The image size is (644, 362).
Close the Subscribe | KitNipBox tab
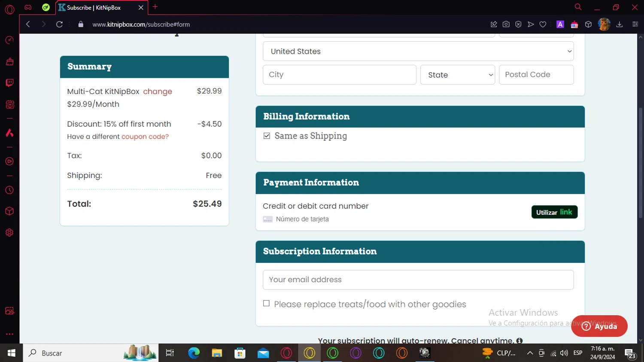(x=140, y=8)
